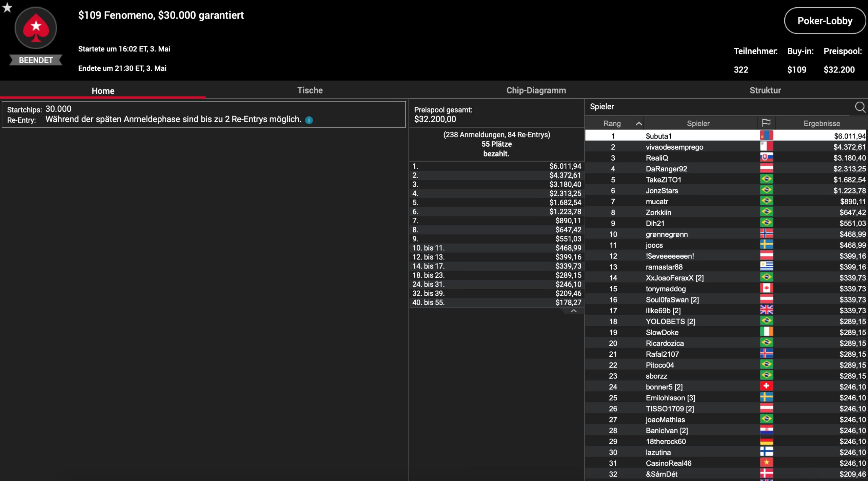Switch to the Tische tab
The image size is (868, 481).
pyautogui.click(x=310, y=90)
